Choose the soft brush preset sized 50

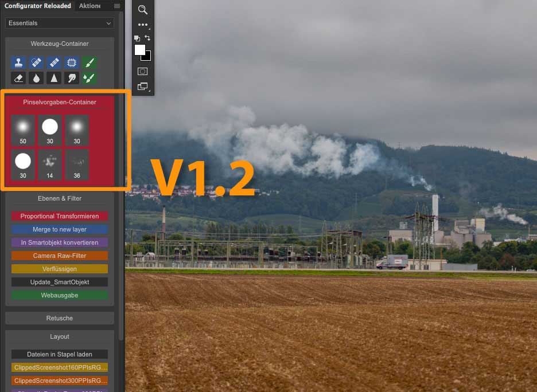click(23, 131)
